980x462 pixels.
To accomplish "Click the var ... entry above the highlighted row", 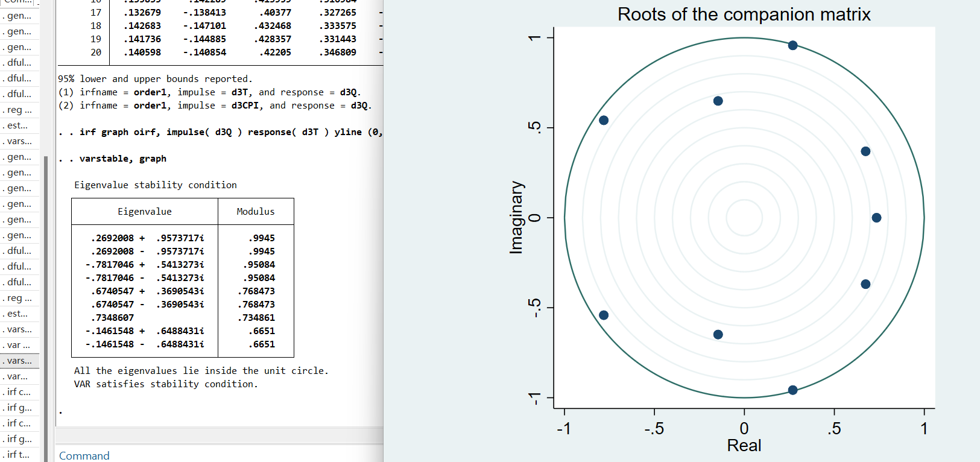I will coord(18,345).
